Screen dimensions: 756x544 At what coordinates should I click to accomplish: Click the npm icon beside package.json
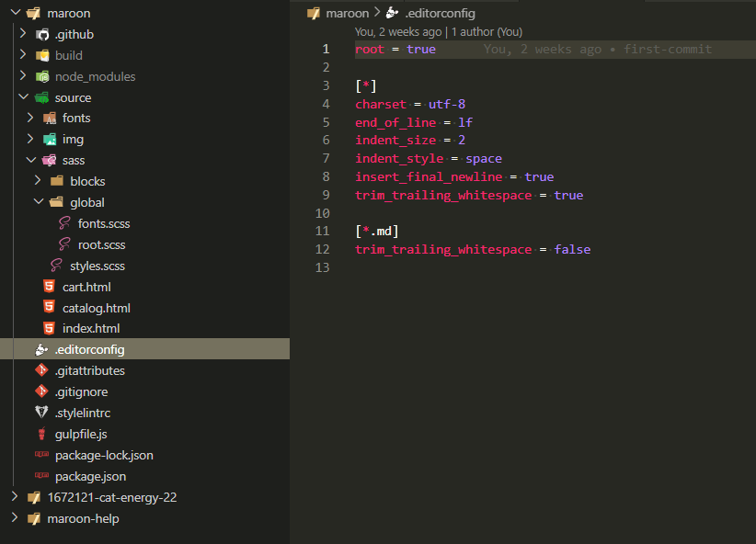(42, 475)
